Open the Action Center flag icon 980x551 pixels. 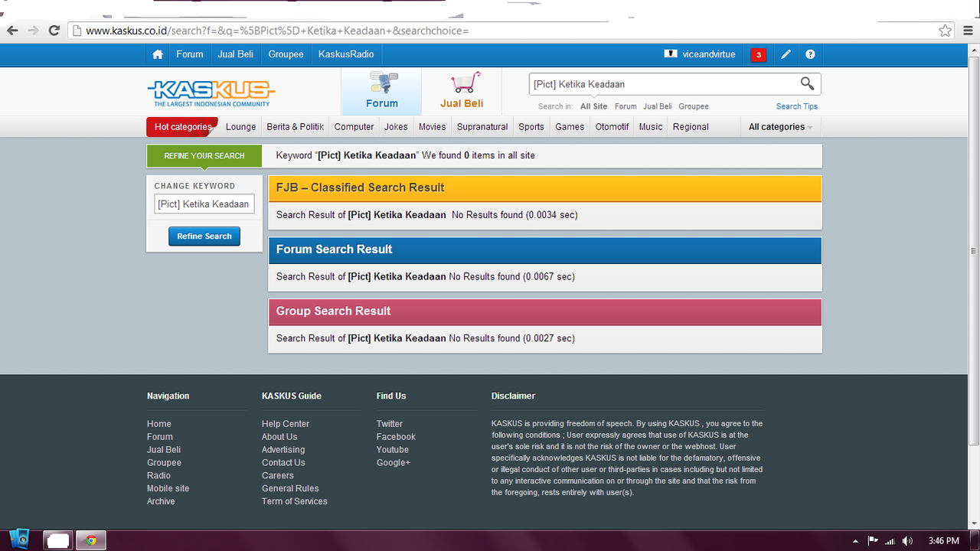873,541
